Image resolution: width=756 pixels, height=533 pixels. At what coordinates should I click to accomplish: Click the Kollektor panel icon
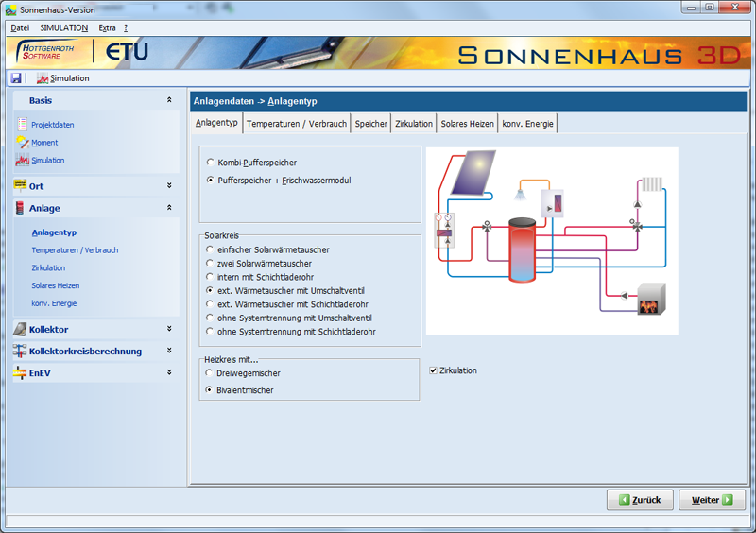click(20, 329)
